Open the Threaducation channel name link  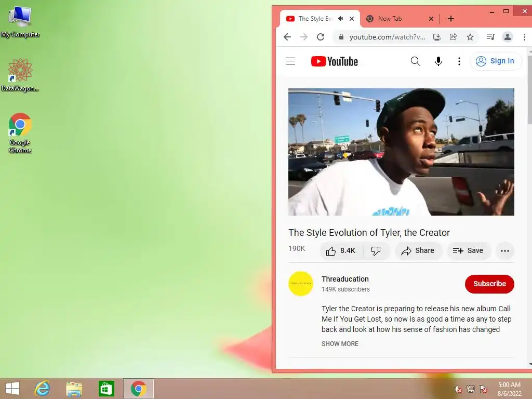345,279
